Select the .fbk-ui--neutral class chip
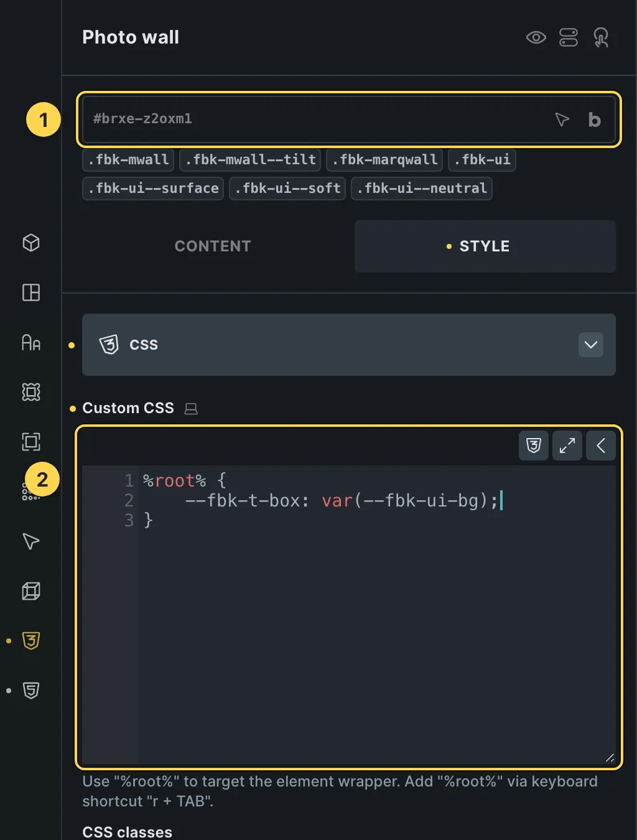Image resolution: width=637 pixels, height=840 pixels. click(x=422, y=189)
